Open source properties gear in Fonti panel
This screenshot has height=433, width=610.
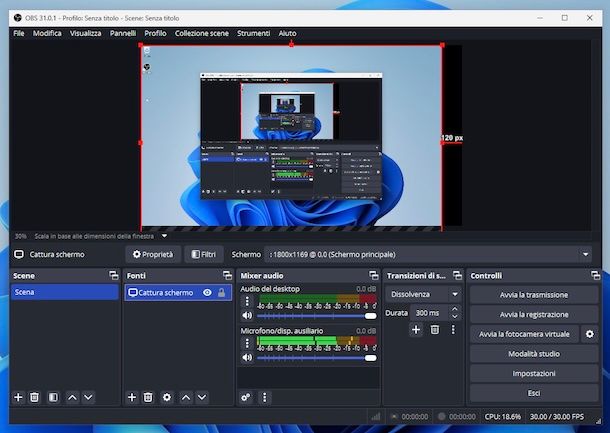(167, 397)
